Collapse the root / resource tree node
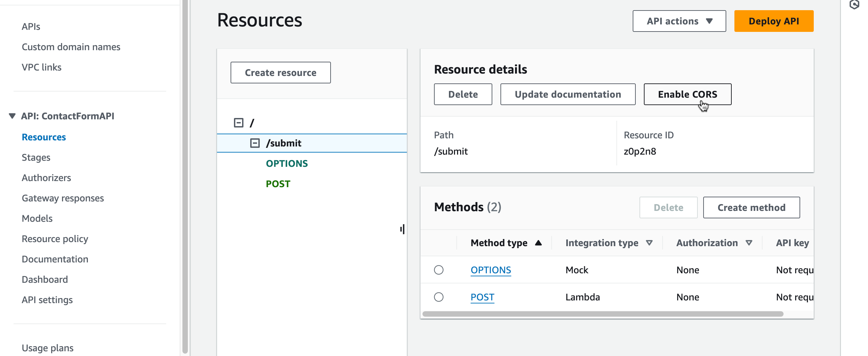The image size is (868, 356). 239,123
